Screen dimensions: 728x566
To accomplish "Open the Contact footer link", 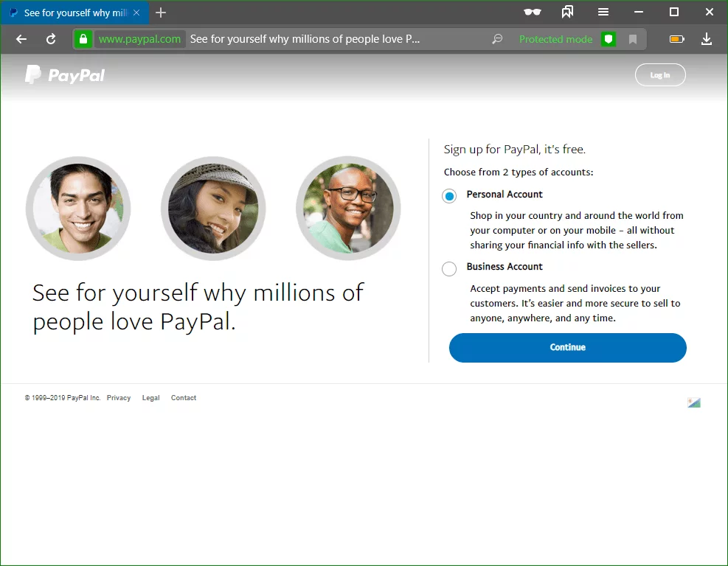I will [184, 398].
